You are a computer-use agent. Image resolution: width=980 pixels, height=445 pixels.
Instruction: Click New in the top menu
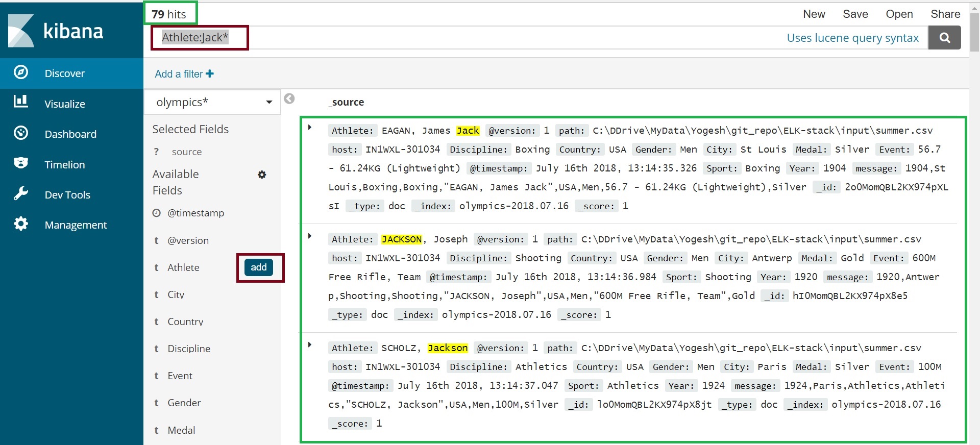pos(814,14)
